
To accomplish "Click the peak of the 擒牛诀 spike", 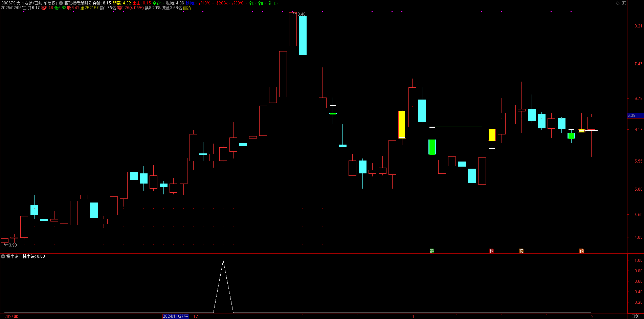I will pos(223,261).
